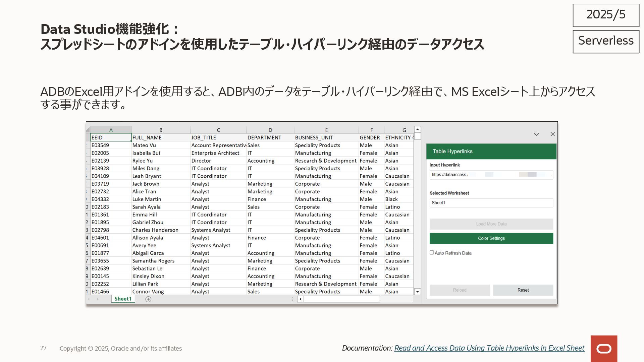Select cell Avery Yee
This screenshot has width=644, height=362.
pyautogui.click(x=161, y=245)
